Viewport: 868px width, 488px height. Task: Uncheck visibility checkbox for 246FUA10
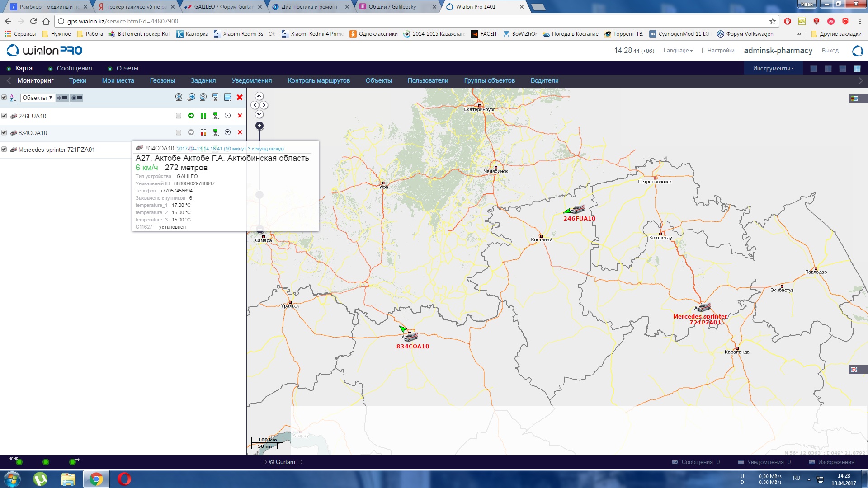click(x=4, y=116)
